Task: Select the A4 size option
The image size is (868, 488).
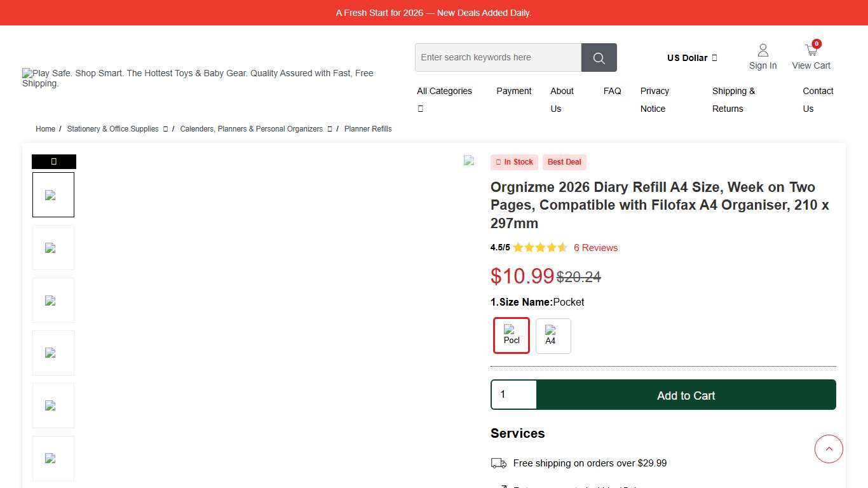Action: (553, 335)
